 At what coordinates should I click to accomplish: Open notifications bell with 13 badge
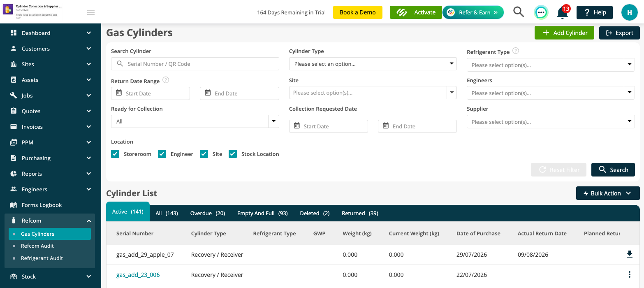563,12
